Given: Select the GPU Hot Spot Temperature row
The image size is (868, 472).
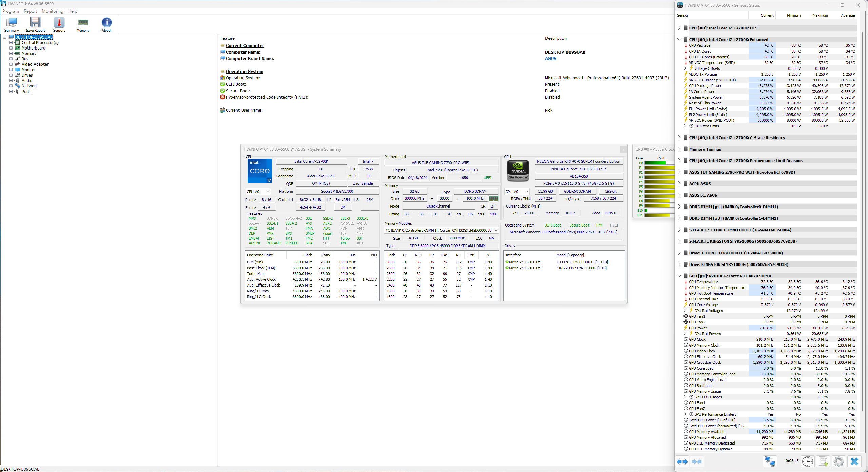Looking at the screenshot, I should coord(770,294).
